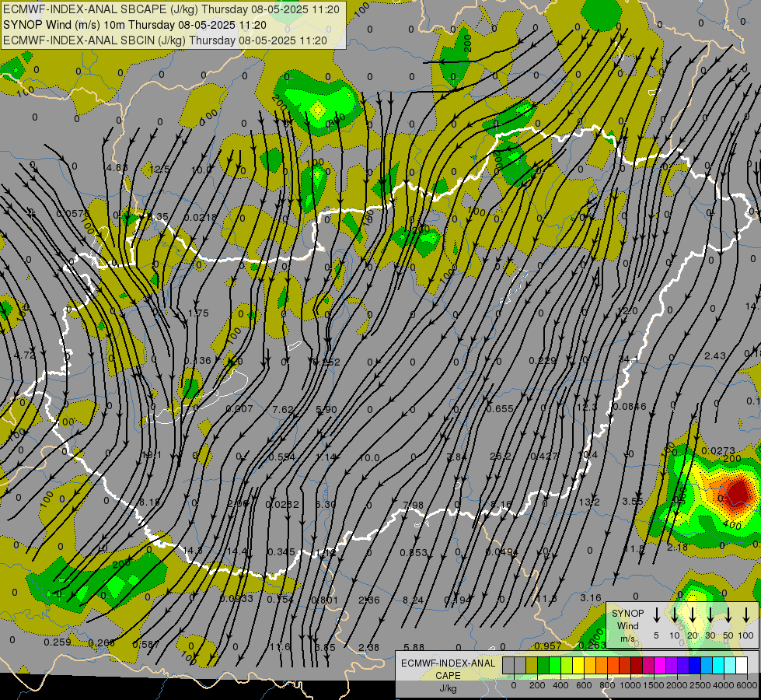
Task: Click the map value 0.607
Action: (239, 409)
